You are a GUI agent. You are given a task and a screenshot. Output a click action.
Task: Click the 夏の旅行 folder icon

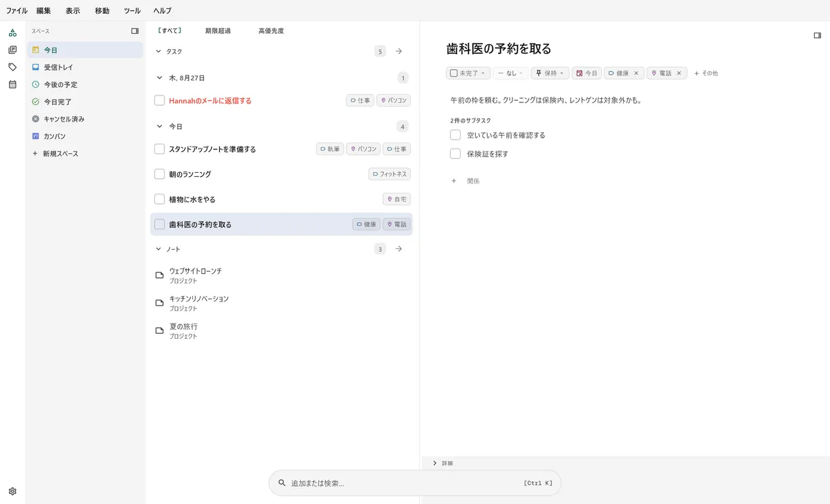pos(159,330)
